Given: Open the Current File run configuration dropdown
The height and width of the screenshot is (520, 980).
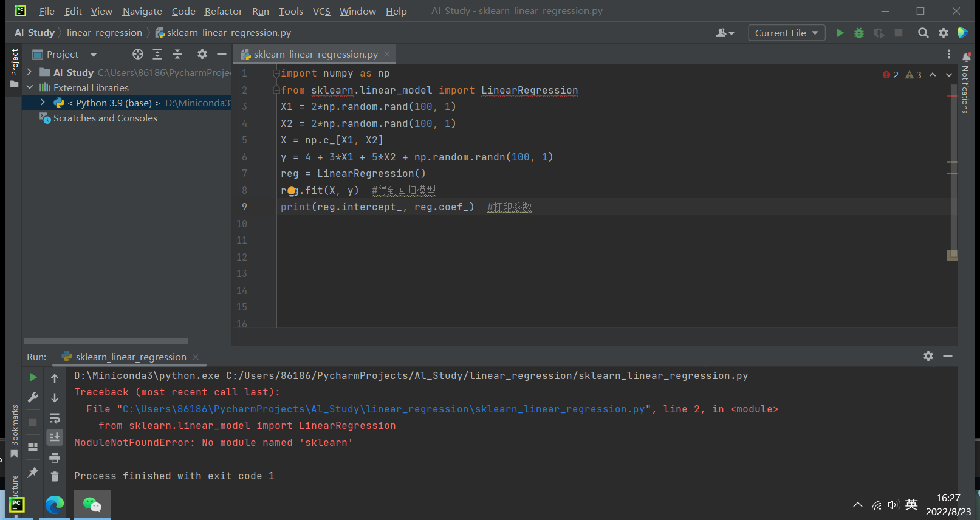Looking at the screenshot, I should click(787, 33).
